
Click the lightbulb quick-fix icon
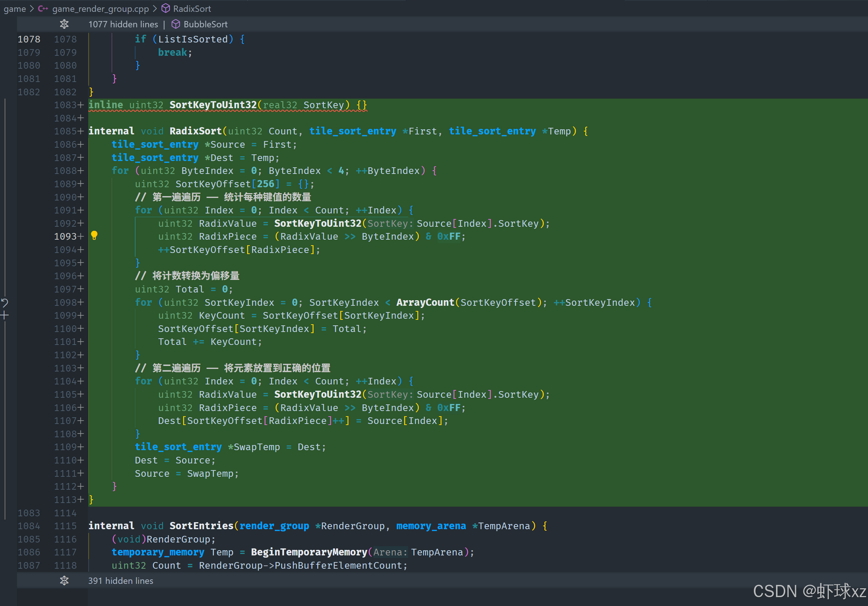click(x=94, y=236)
